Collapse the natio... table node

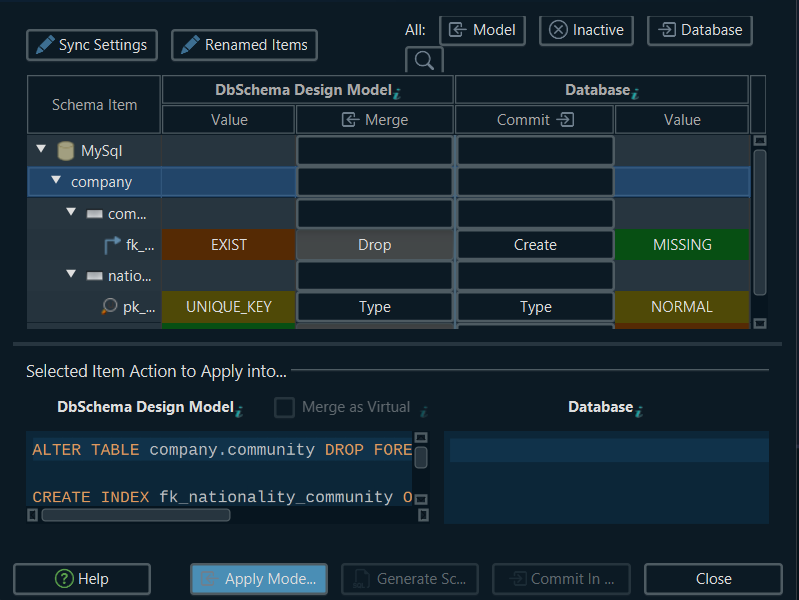pos(71,274)
